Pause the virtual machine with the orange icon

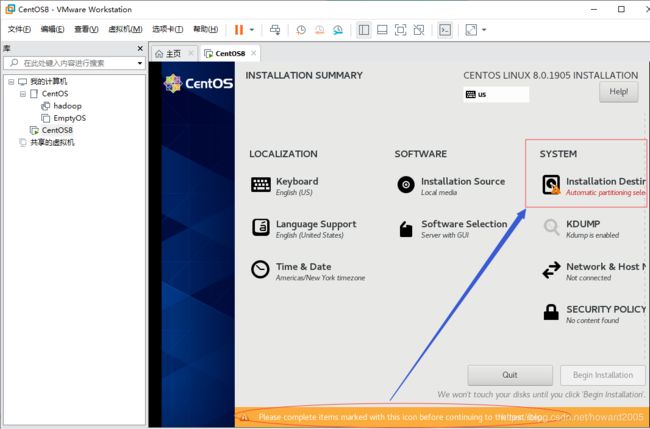(239, 29)
